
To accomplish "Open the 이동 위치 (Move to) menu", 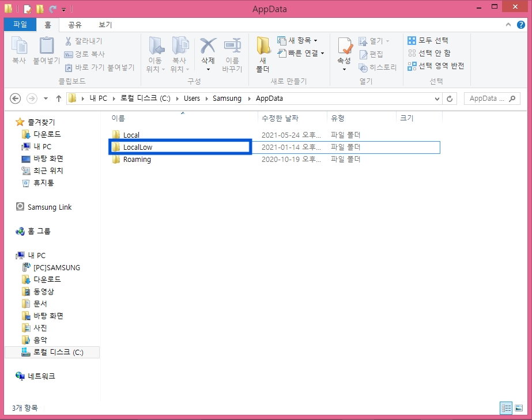I will [156, 54].
